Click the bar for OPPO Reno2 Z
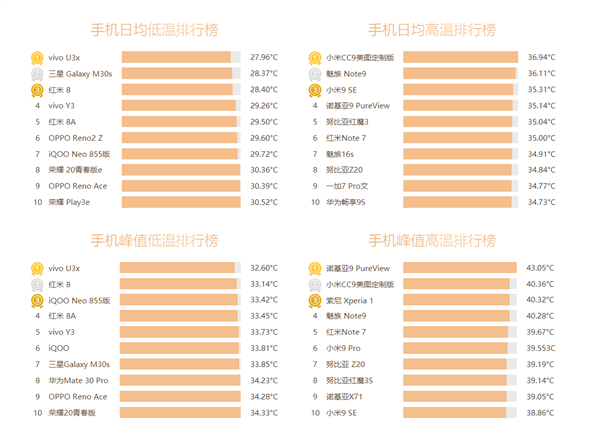 pyautogui.click(x=177, y=138)
